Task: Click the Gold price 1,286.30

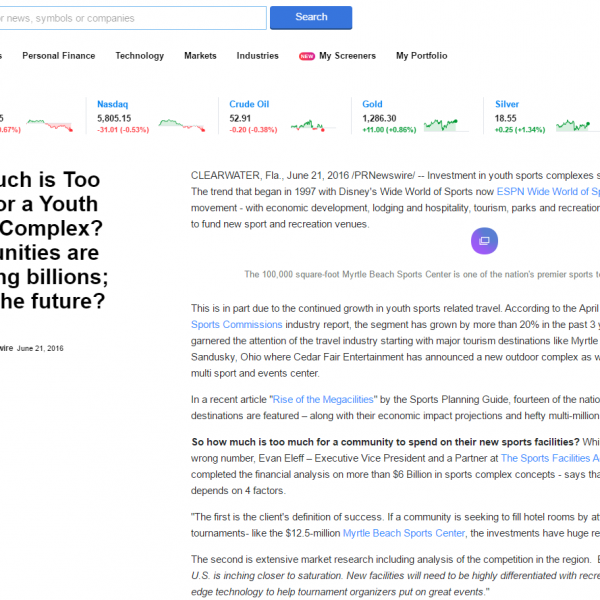Action: tap(379, 118)
